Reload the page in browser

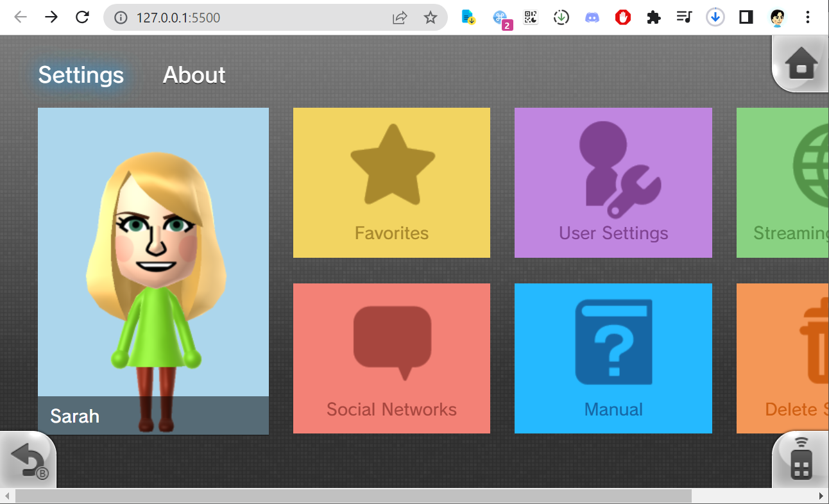coord(82,17)
